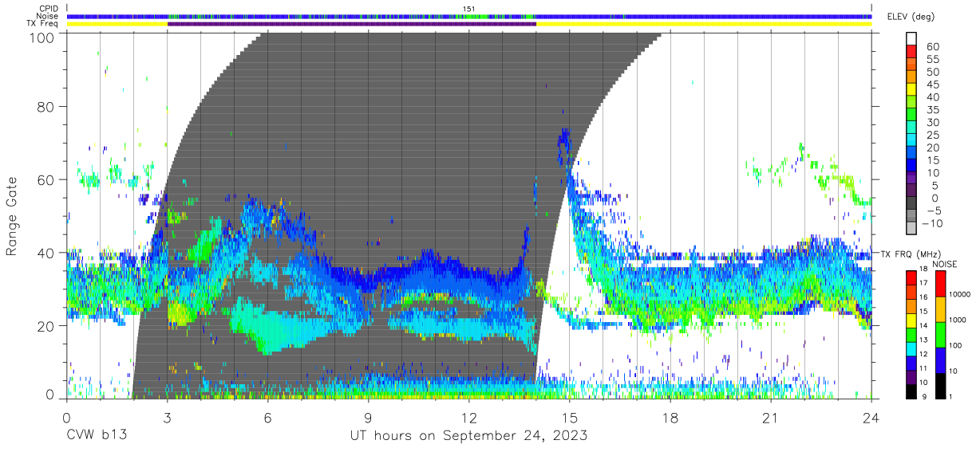This screenshot has height=452, width=980.
Task: Click the UT hours tick label '18'
Action: tap(670, 418)
